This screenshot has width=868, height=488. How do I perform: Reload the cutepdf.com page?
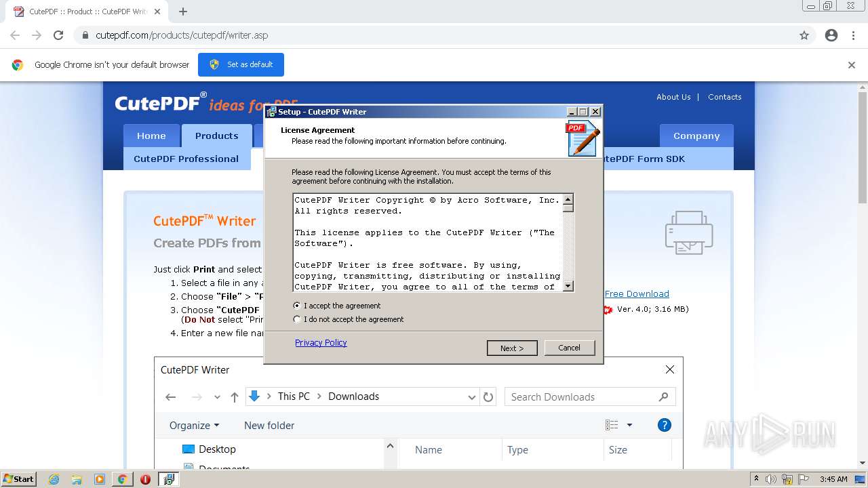(x=58, y=35)
